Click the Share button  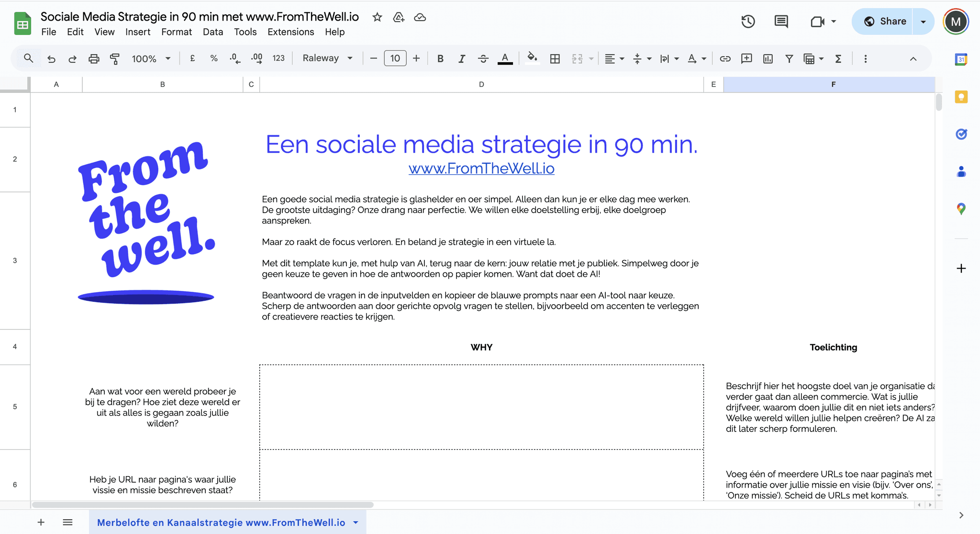(x=885, y=22)
